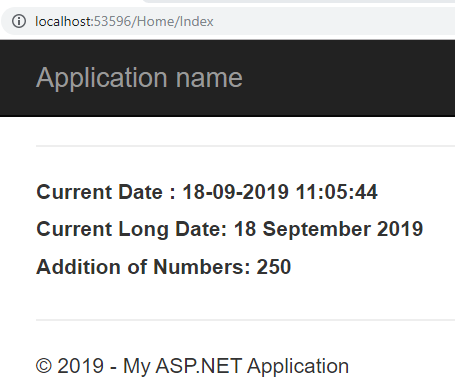The image size is (455, 389).
Task: Open the Application name brand link
Action: (139, 78)
